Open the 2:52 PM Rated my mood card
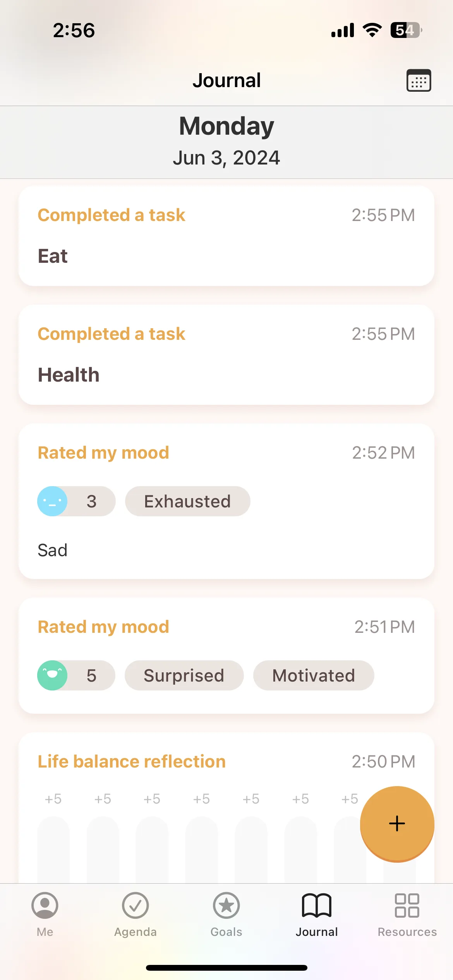 coord(226,501)
